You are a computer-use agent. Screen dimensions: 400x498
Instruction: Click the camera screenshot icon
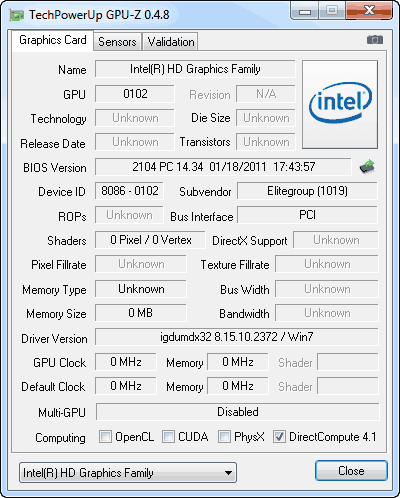375,40
